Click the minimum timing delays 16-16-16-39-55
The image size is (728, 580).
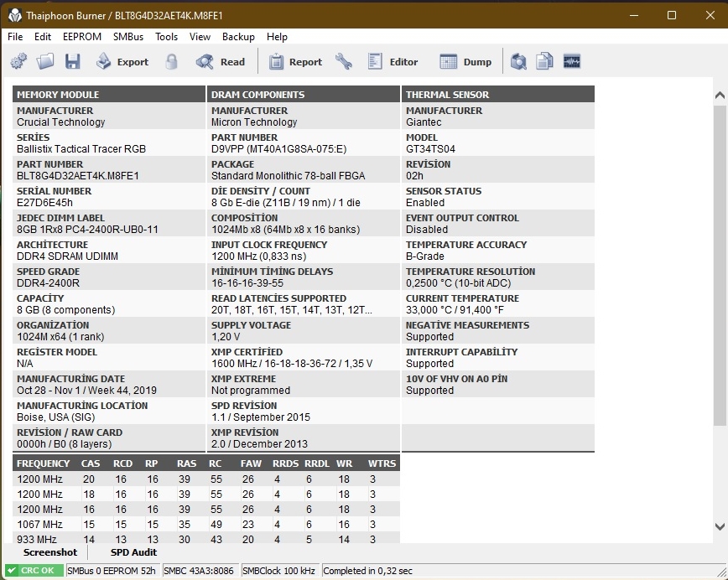pyautogui.click(x=247, y=283)
